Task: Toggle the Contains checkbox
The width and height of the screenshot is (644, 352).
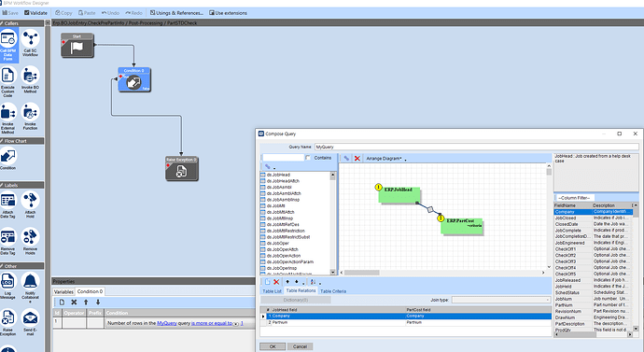Action: click(308, 158)
